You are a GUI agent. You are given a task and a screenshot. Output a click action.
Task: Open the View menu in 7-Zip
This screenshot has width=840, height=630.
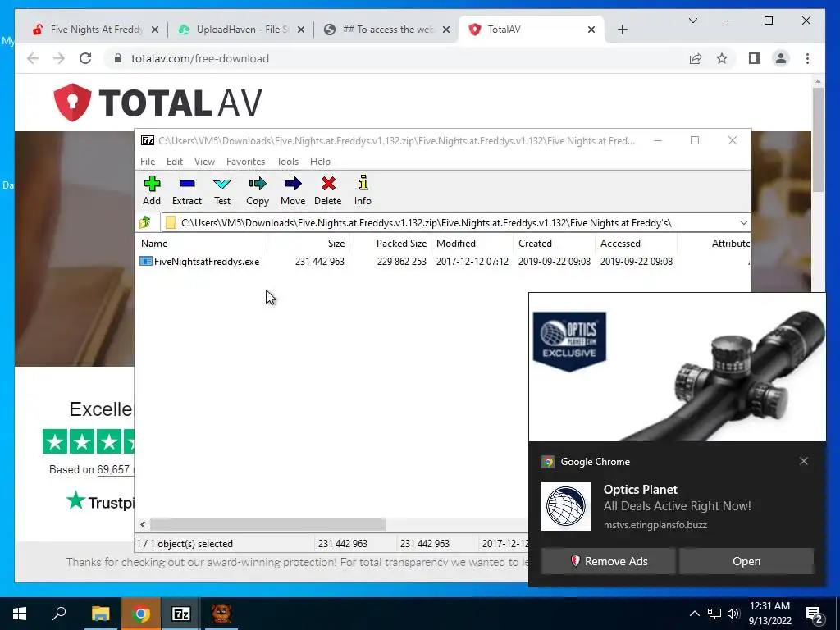pos(204,162)
